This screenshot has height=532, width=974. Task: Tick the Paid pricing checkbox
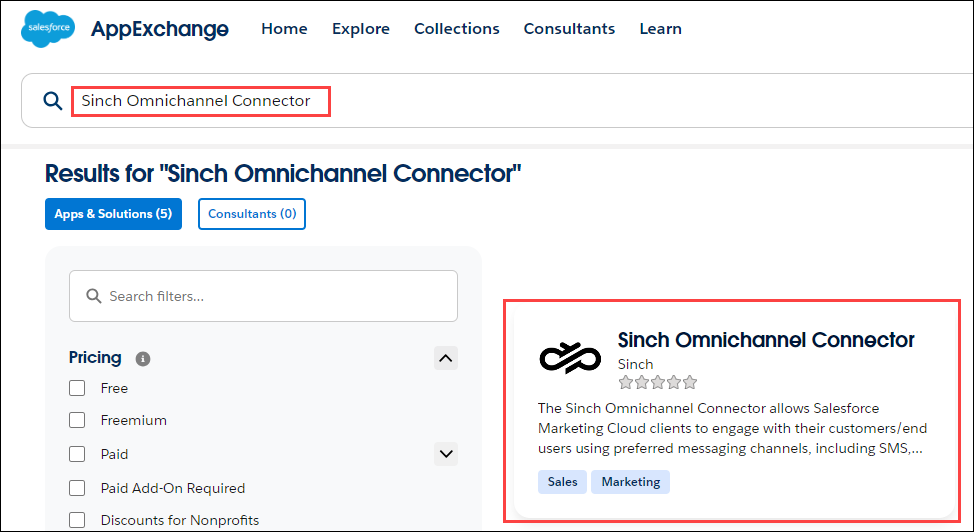coord(77,454)
